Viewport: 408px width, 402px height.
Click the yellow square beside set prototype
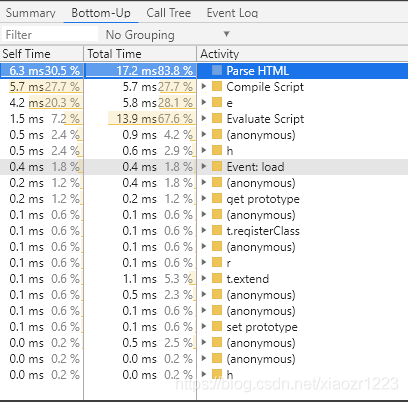[217, 326]
